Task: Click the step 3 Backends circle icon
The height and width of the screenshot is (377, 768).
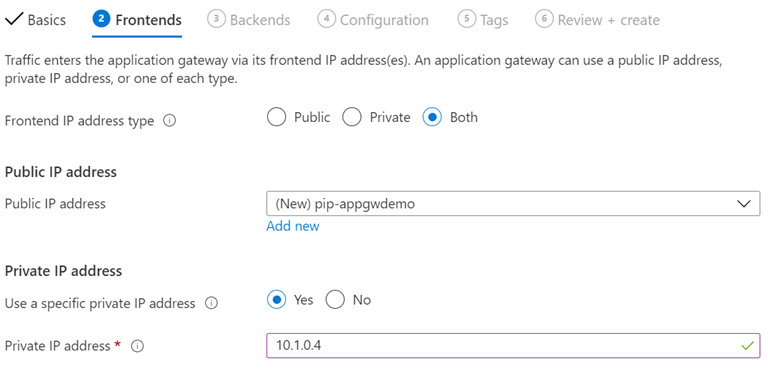Action: 216,20
